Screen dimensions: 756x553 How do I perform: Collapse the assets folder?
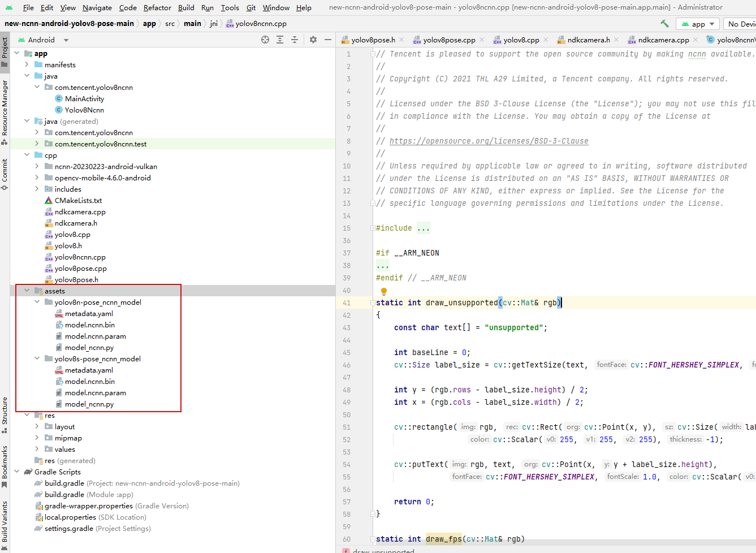[x=27, y=291]
